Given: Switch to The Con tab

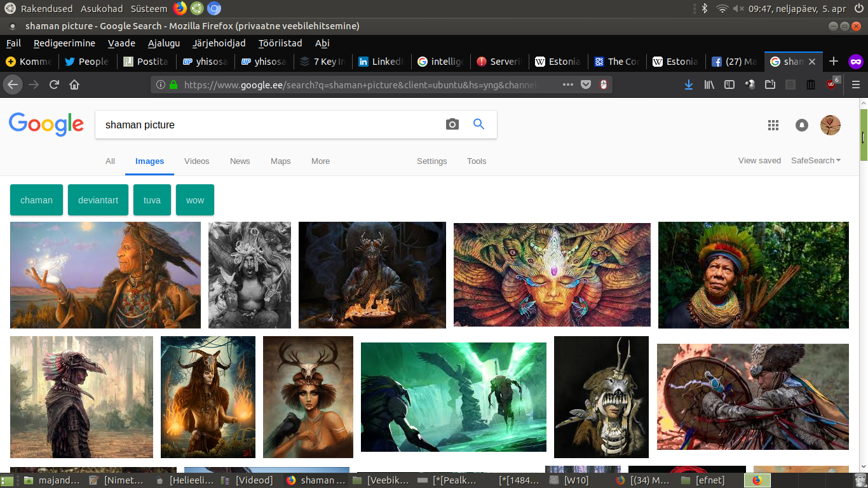Looking at the screenshot, I should pos(616,62).
